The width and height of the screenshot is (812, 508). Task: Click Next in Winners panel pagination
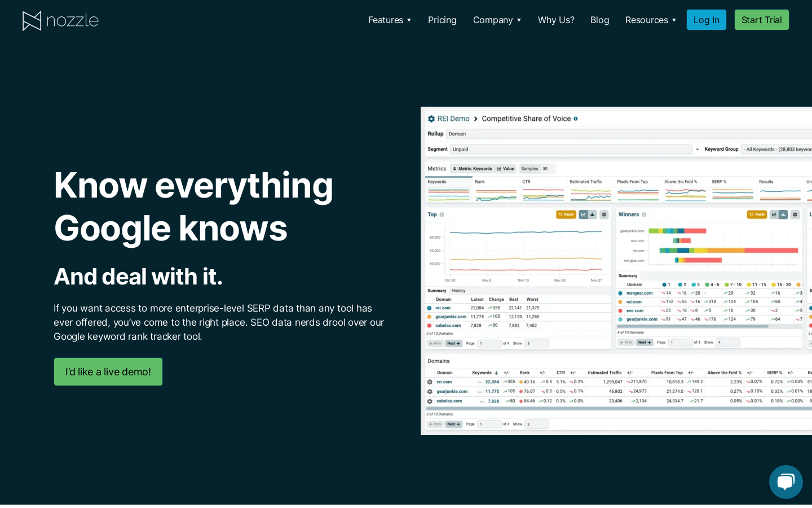(x=645, y=343)
